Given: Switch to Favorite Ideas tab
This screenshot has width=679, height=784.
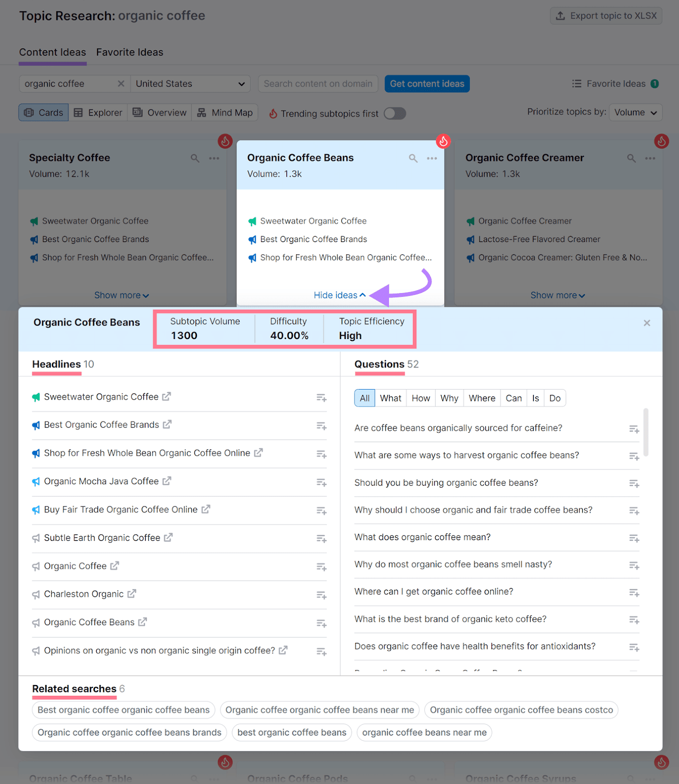Looking at the screenshot, I should tap(130, 52).
